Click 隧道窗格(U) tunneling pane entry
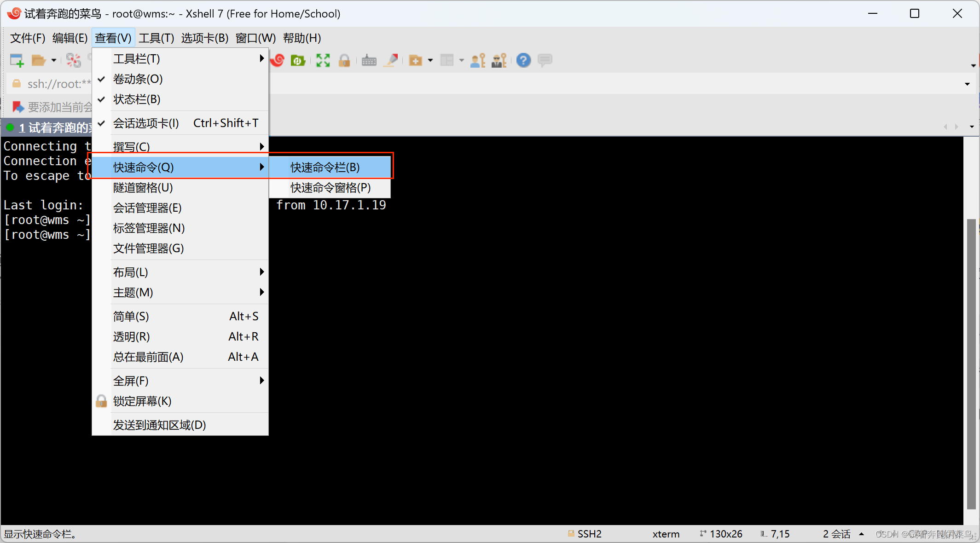Viewport: 980px width, 543px height. click(143, 188)
